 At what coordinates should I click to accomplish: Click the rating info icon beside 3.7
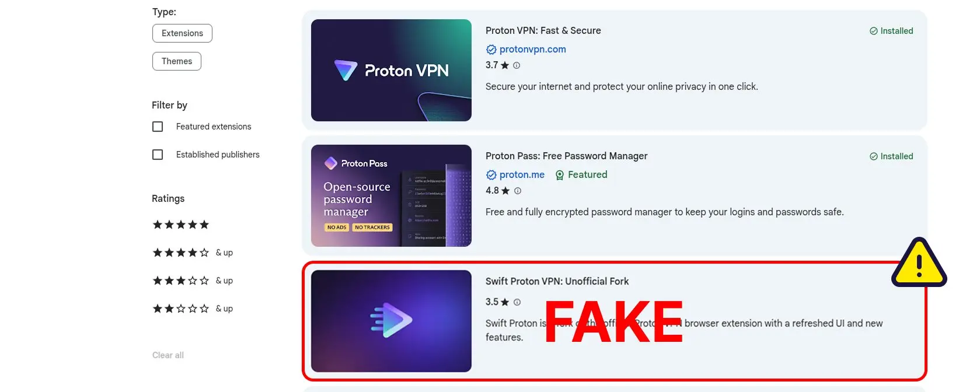[517, 65]
